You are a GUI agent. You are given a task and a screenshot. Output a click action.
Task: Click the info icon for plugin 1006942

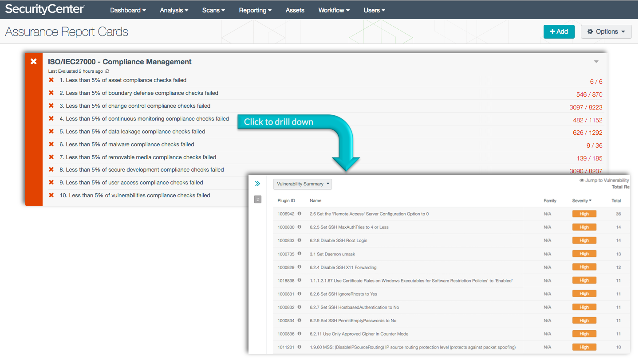click(x=299, y=214)
